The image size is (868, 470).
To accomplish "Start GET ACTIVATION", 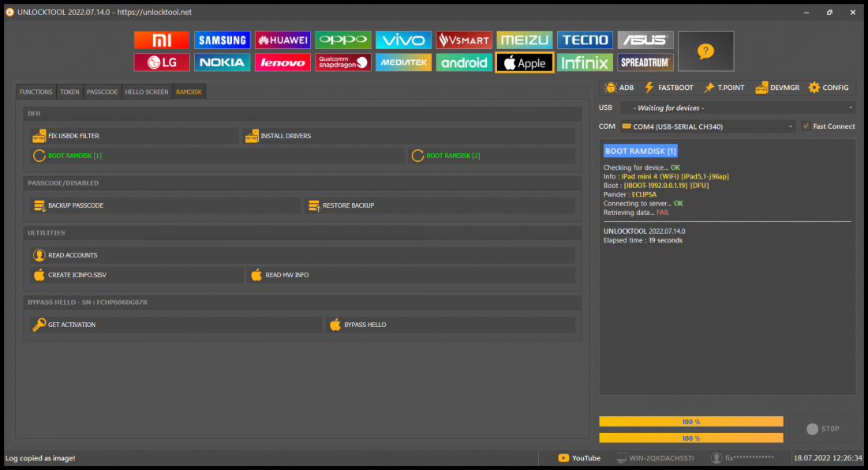I will pyautogui.click(x=175, y=325).
